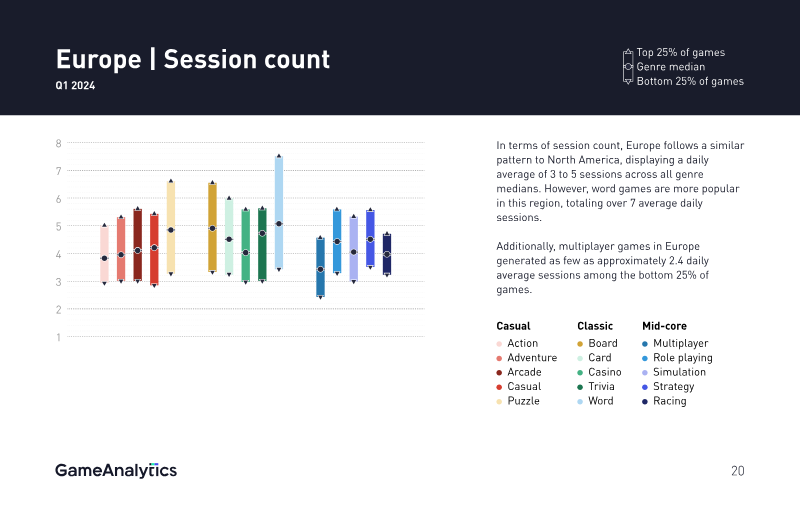800x506 pixels.
Task: Click the "Top 25% of games" label
Action: [680, 52]
